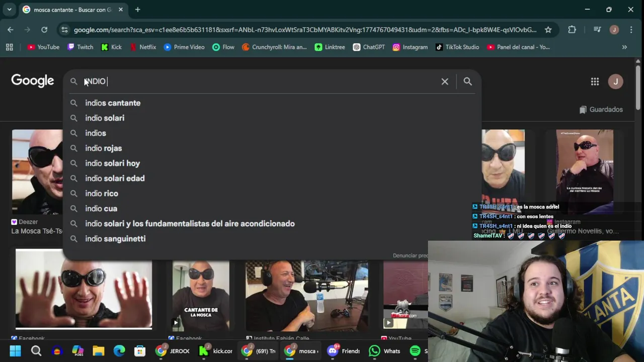Open the YouTube bookmark
Image resolution: width=644 pixels, height=362 pixels.
click(x=43, y=47)
